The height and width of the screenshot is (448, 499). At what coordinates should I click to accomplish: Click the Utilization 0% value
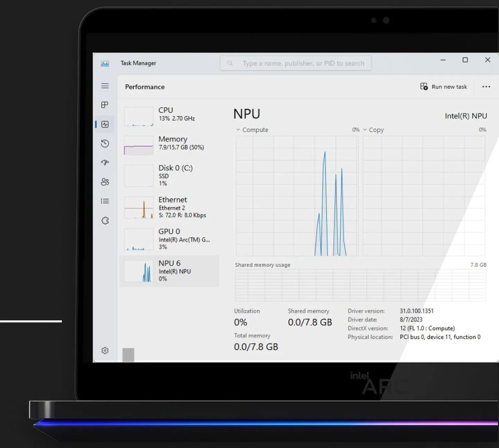click(x=240, y=322)
